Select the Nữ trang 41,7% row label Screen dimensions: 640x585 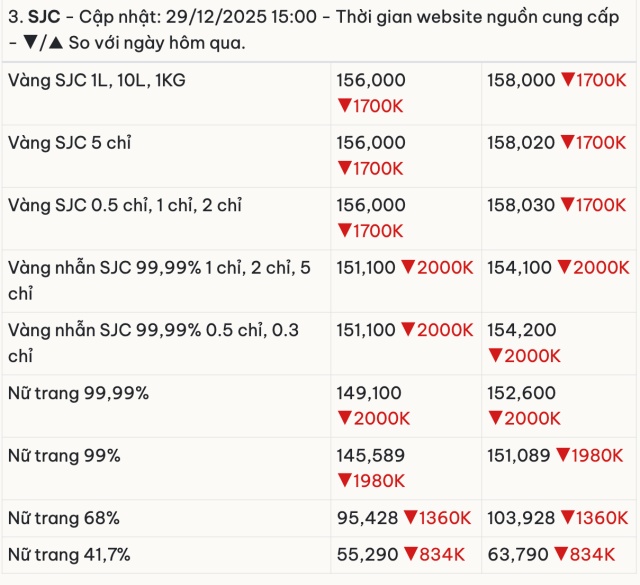click(69, 553)
